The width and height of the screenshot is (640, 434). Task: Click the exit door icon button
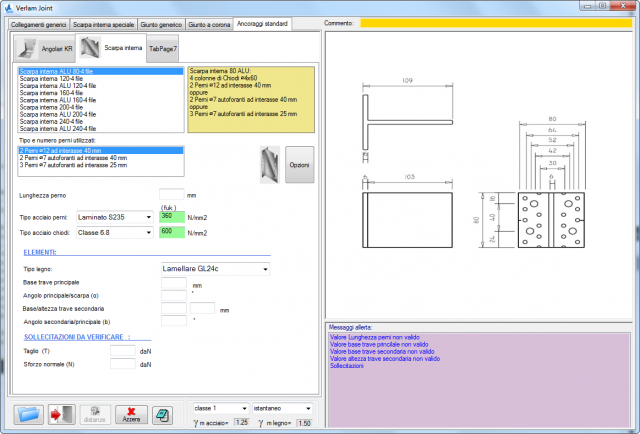62,414
